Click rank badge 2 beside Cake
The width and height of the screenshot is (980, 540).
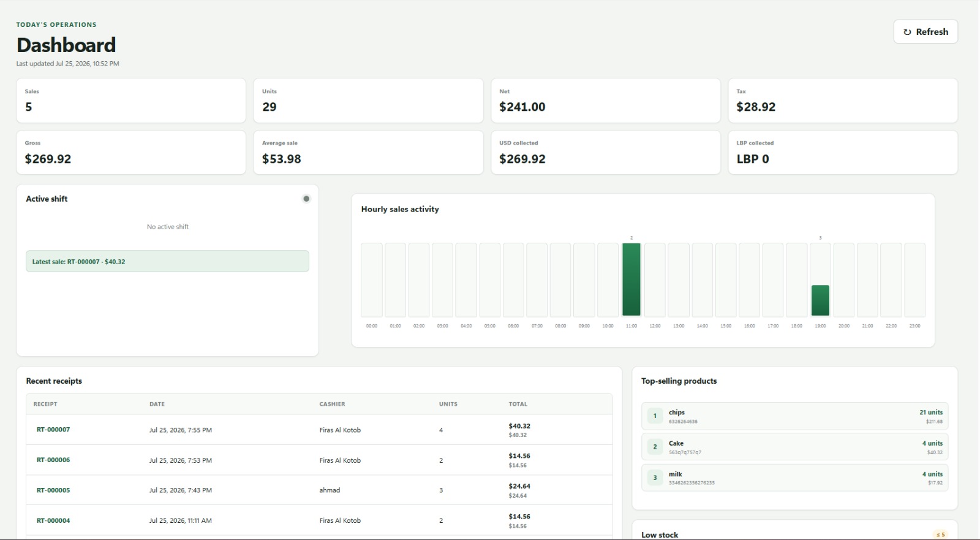(x=655, y=447)
